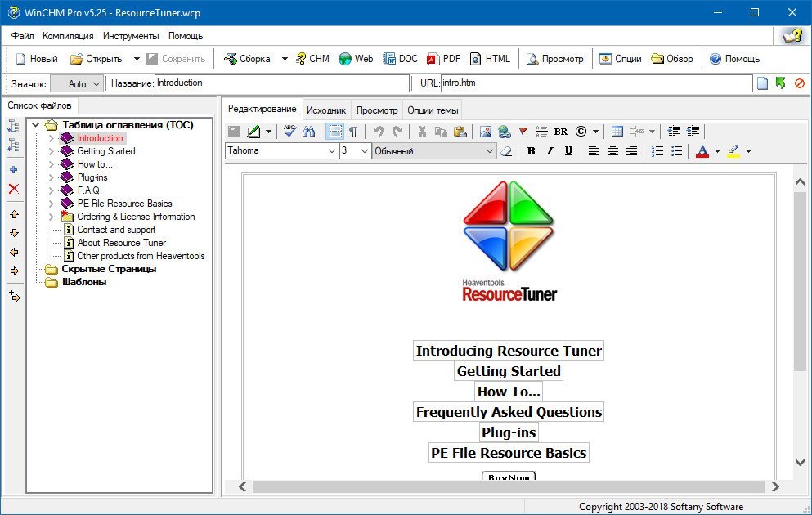The height and width of the screenshot is (515, 812).
Task: Click the cut scissors icon
Action: tap(422, 131)
